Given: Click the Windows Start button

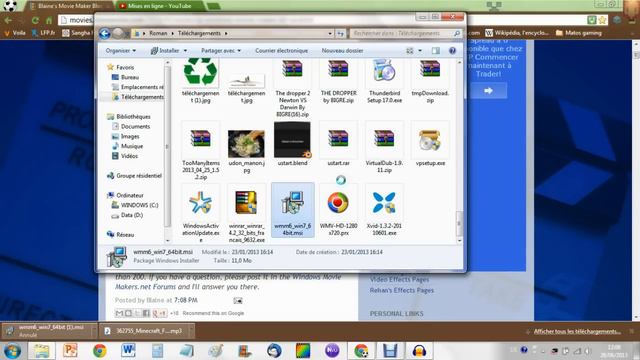Looking at the screenshot, I should [12, 351].
